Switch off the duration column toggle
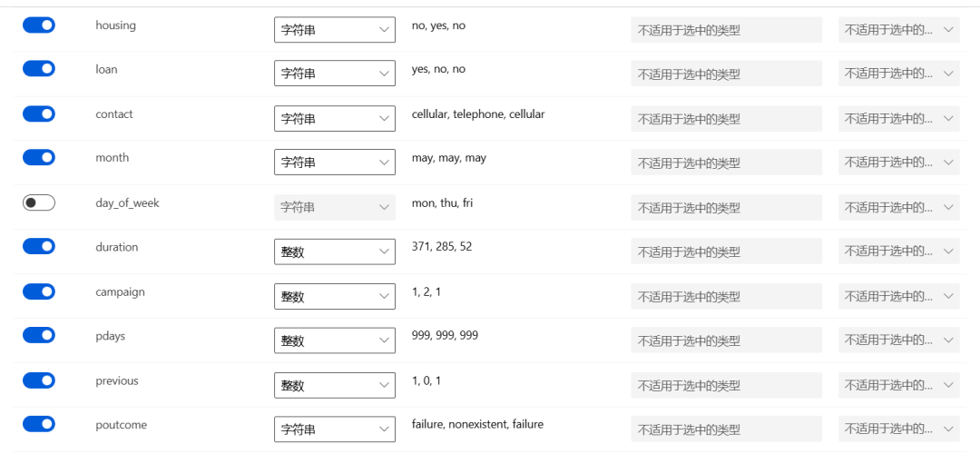 point(39,246)
